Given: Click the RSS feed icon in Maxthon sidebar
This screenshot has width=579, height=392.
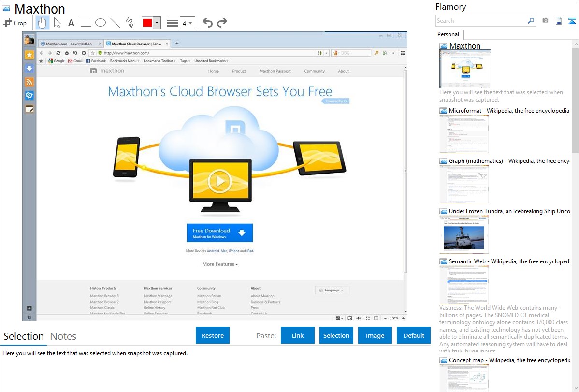Looking at the screenshot, I should [x=29, y=82].
